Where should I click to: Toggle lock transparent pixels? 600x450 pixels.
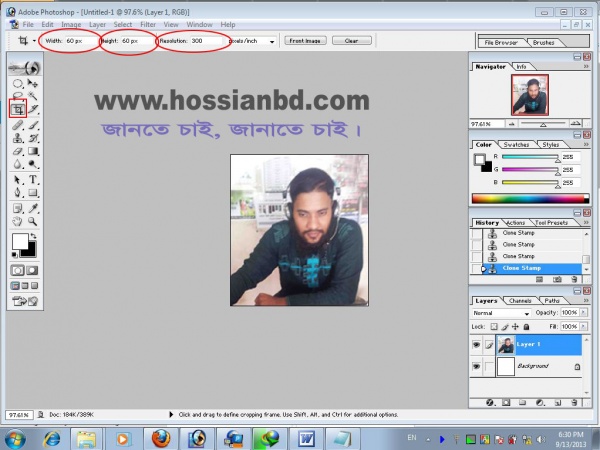pos(494,327)
